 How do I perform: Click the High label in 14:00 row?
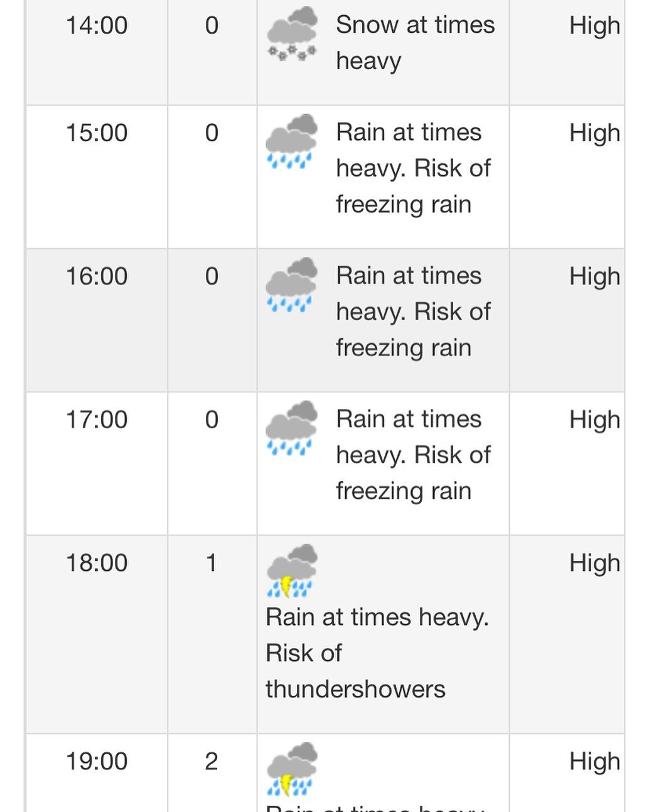coord(594,26)
